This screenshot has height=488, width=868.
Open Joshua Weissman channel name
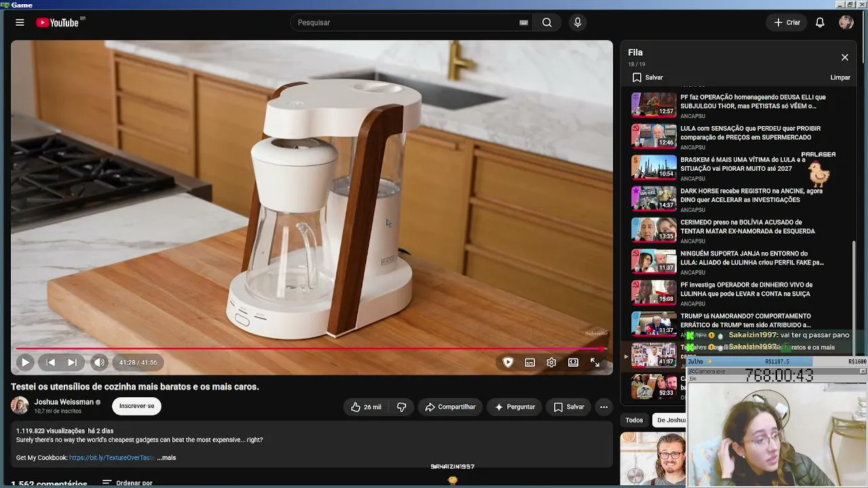pyautogui.click(x=64, y=402)
